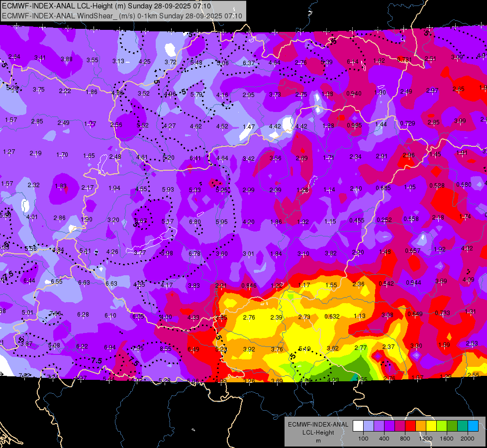Image resolution: width=487 pixels, height=448 pixels.
Task: Click wind shear value 5.98
Action: coord(167,253)
